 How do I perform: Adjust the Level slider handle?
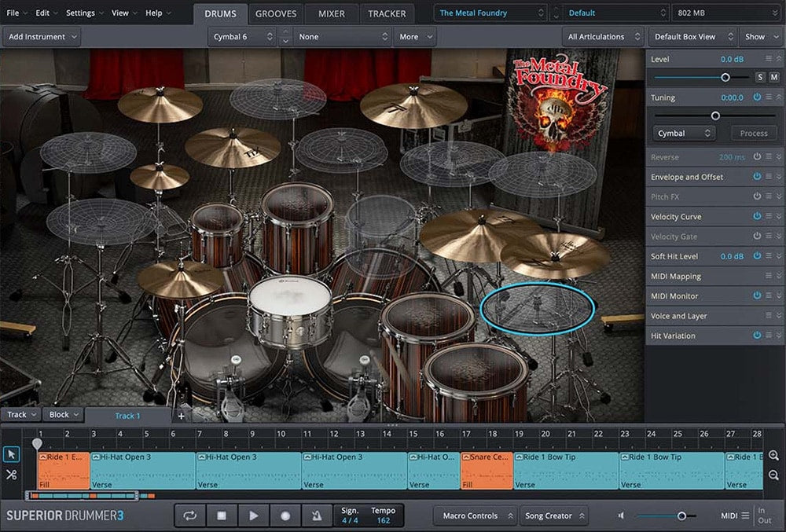pyautogui.click(x=725, y=77)
